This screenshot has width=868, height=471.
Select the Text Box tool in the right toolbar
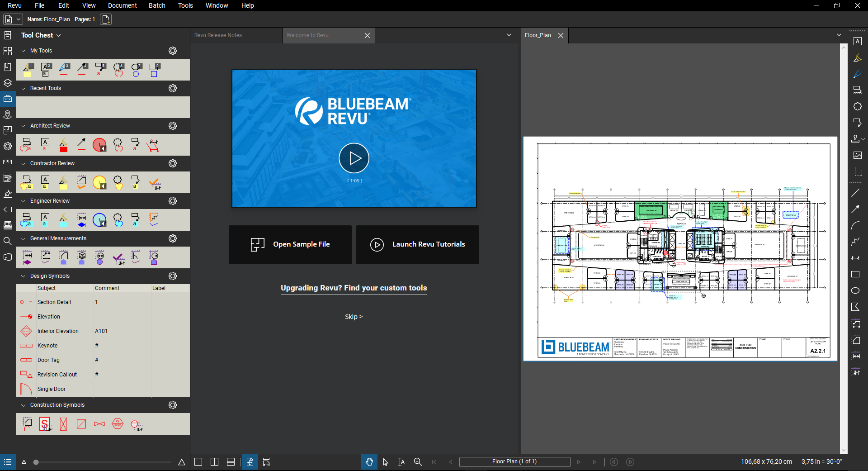pos(857,41)
